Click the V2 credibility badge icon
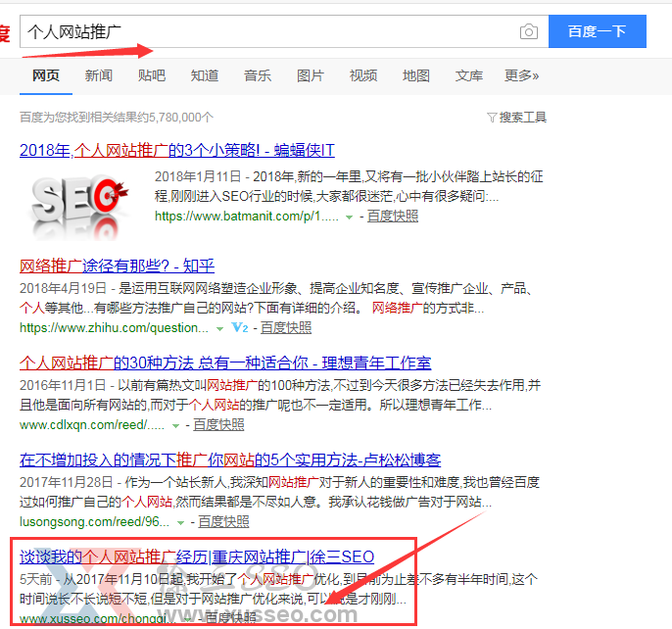Screen dimensions: 672x629 [240, 328]
